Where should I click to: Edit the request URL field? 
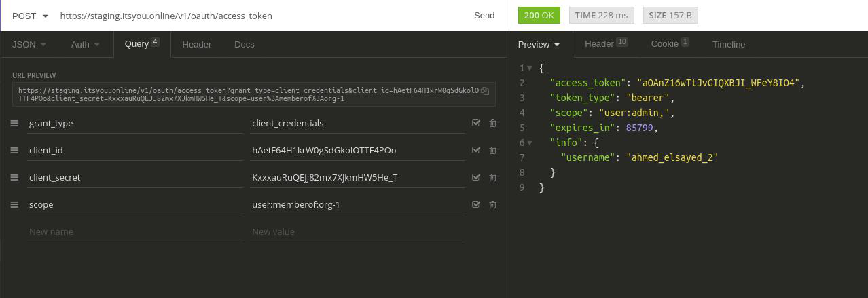[258, 16]
